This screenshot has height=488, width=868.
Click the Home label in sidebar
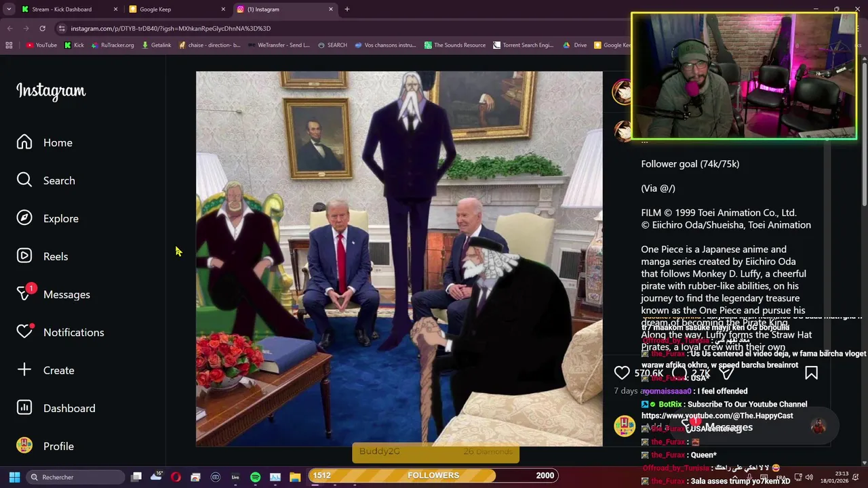[x=58, y=142]
